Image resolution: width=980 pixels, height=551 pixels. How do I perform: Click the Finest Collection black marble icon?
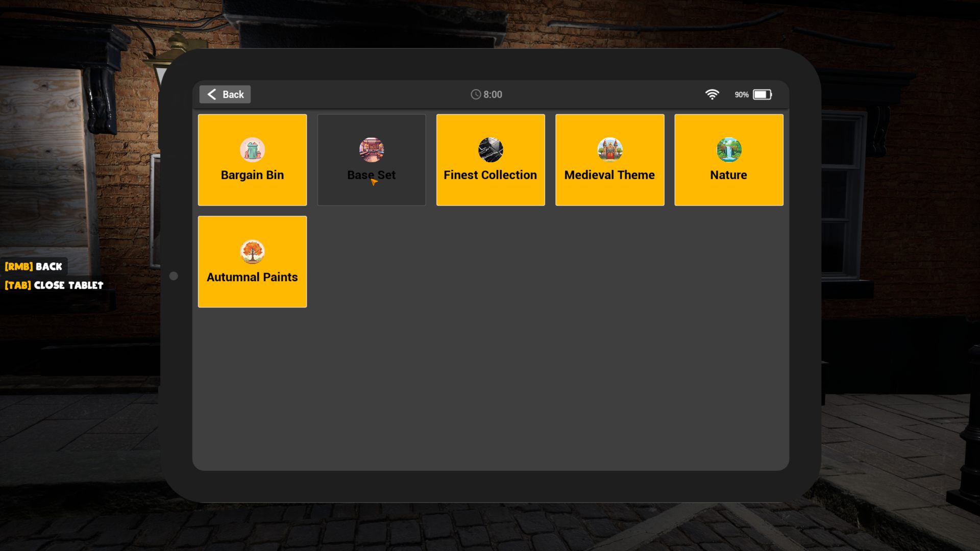[x=491, y=149]
